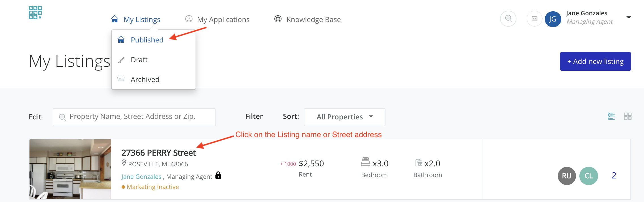Click the Add new listing button

[x=595, y=61]
